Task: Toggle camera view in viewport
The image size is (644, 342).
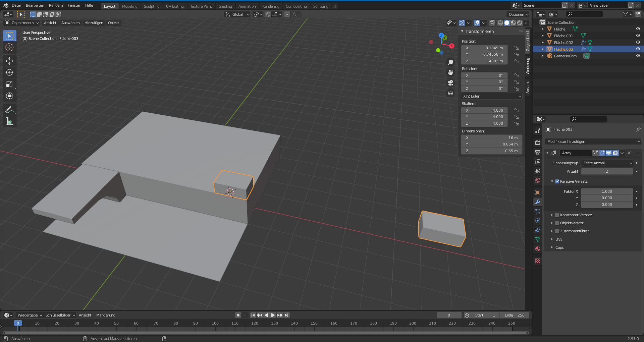Action: coord(450,82)
